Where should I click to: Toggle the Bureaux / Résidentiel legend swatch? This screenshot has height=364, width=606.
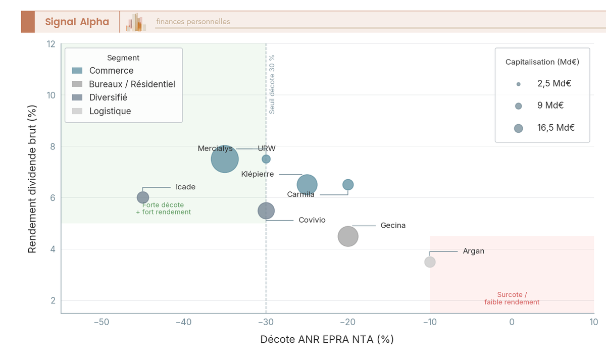pyautogui.click(x=77, y=84)
